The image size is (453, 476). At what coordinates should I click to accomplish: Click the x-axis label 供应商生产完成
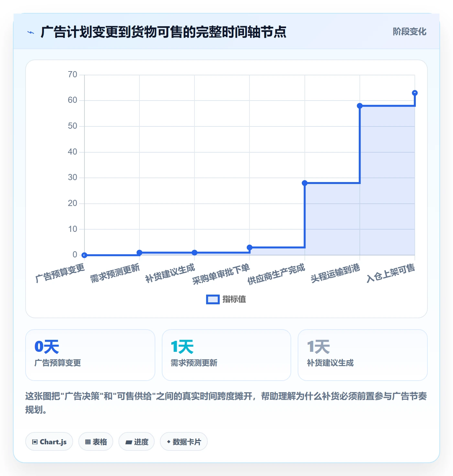click(276, 274)
